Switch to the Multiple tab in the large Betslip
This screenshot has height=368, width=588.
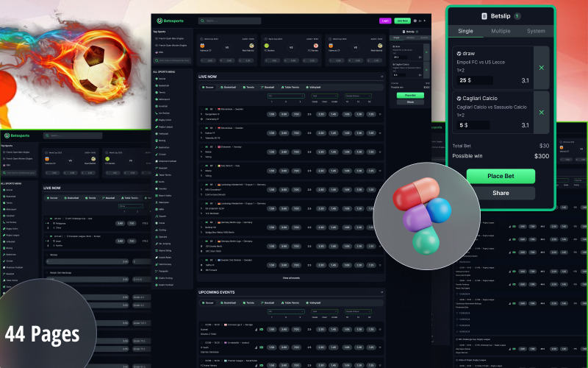501,31
